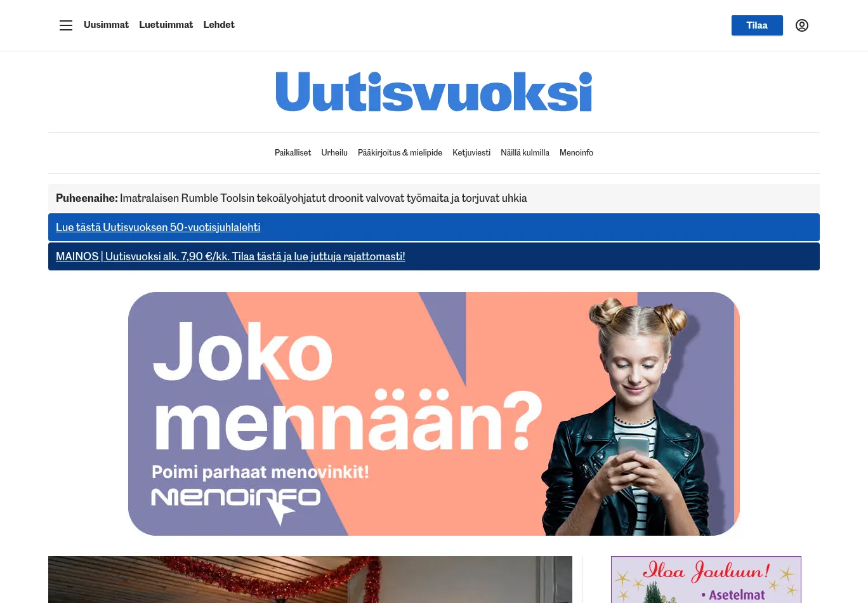Click the Menoinfo logo in the banner
Viewport: 868px width, 603px height.
[235, 502]
